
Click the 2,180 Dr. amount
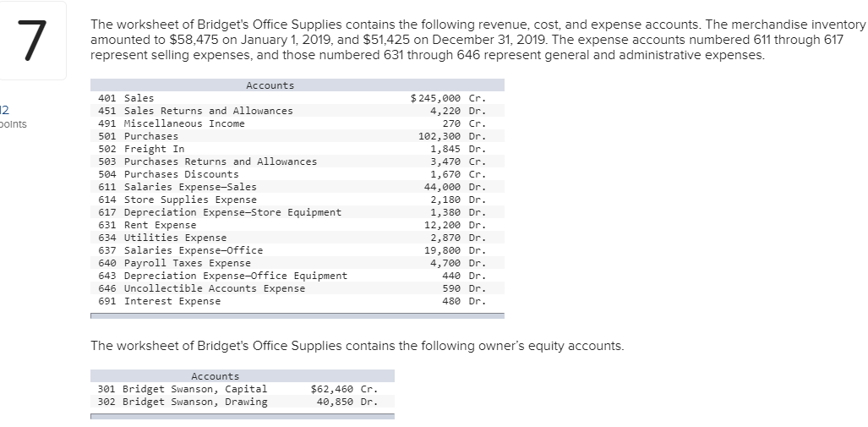pyautogui.click(x=458, y=200)
